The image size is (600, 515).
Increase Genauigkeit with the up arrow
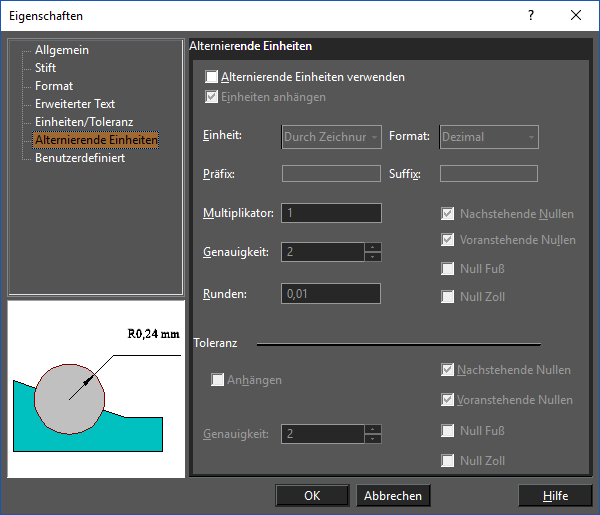click(x=373, y=247)
